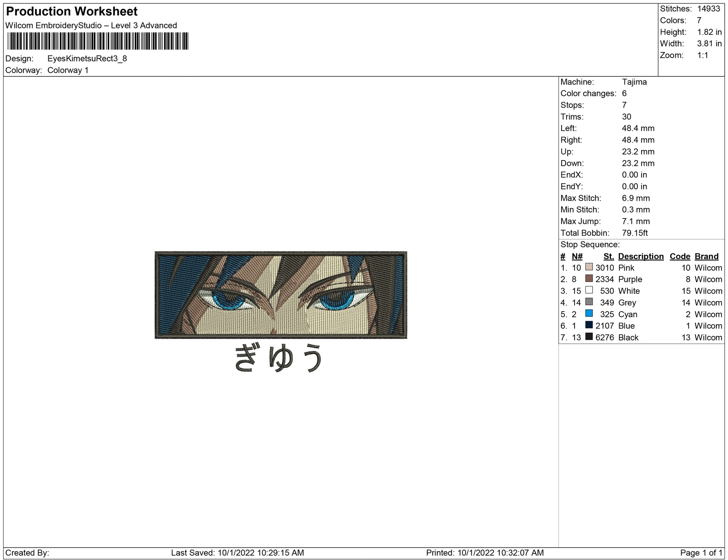728x560 pixels.
Task: Select the White thread color swatch
Action: click(x=589, y=290)
